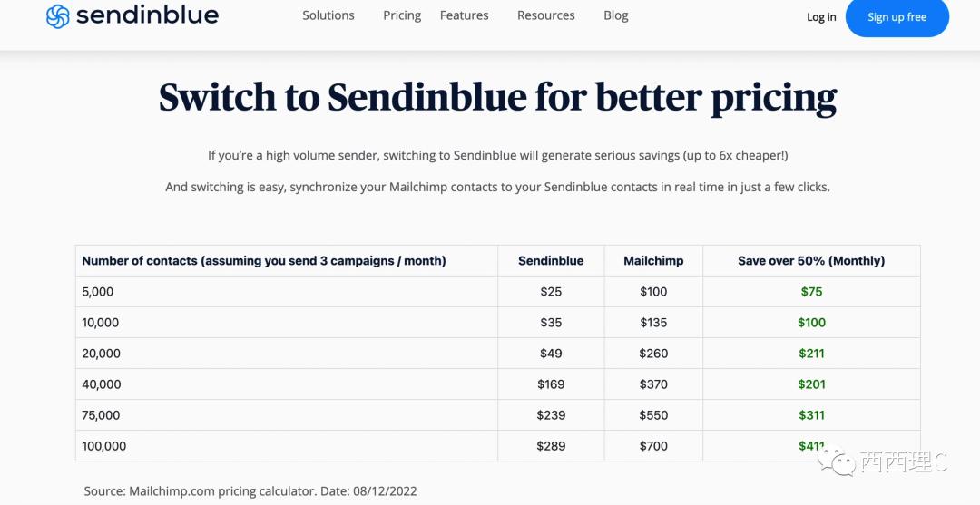The height and width of the screenshot is (505, 980).
Task: Select the 10,000 contacts row label
Action: (100, 323)
